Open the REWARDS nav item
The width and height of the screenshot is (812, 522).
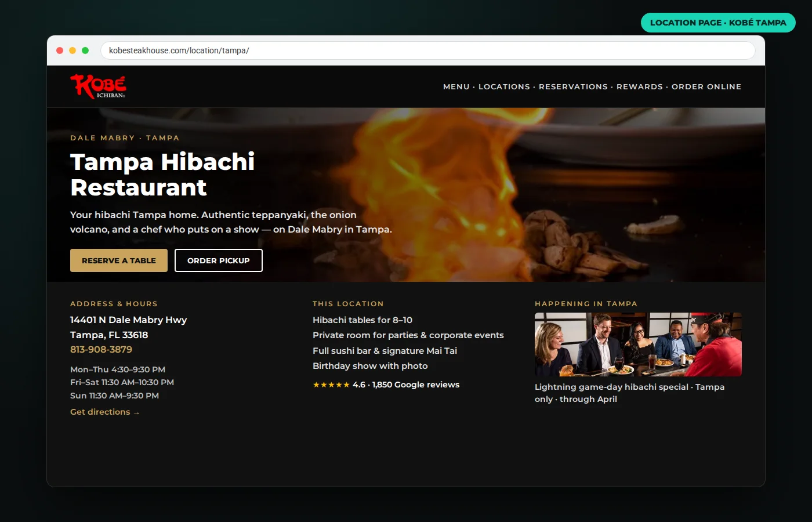pyautogui.click(x=640, y=86)
